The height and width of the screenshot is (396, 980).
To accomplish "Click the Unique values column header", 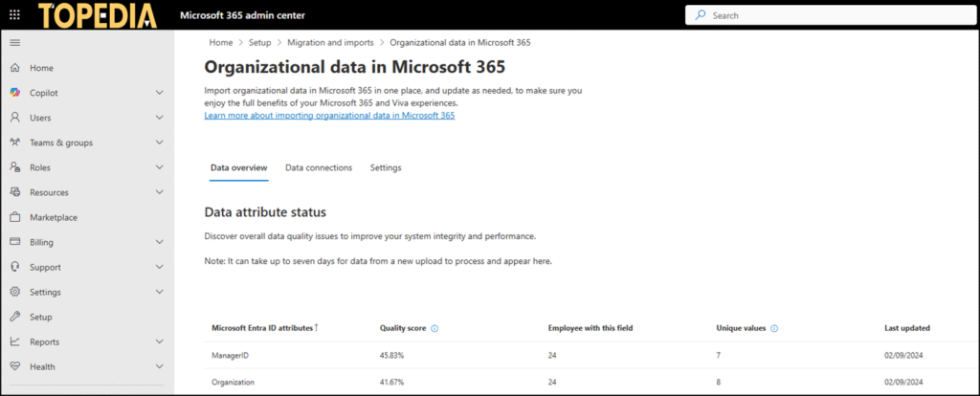I will pos(741,328).
